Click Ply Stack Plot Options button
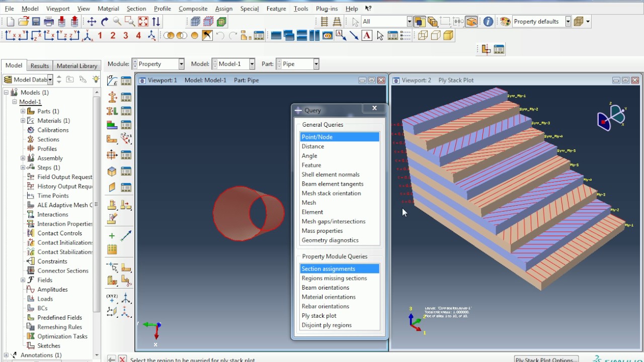Screen dimensions: 644x362 pos(546,359)
